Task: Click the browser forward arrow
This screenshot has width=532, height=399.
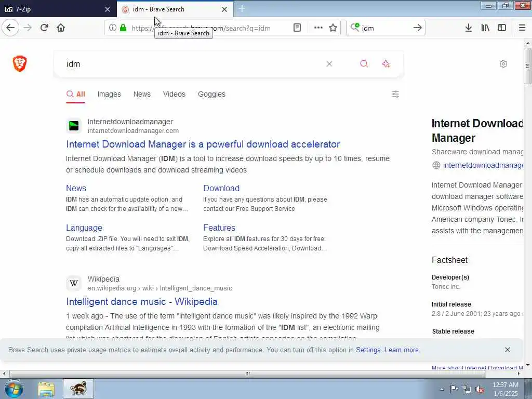Action: [x=28, y=28]
